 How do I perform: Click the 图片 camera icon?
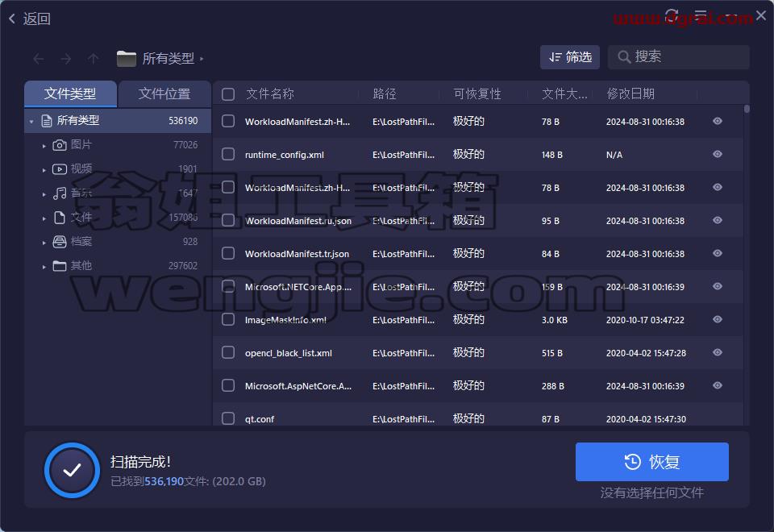coord(60,145)
